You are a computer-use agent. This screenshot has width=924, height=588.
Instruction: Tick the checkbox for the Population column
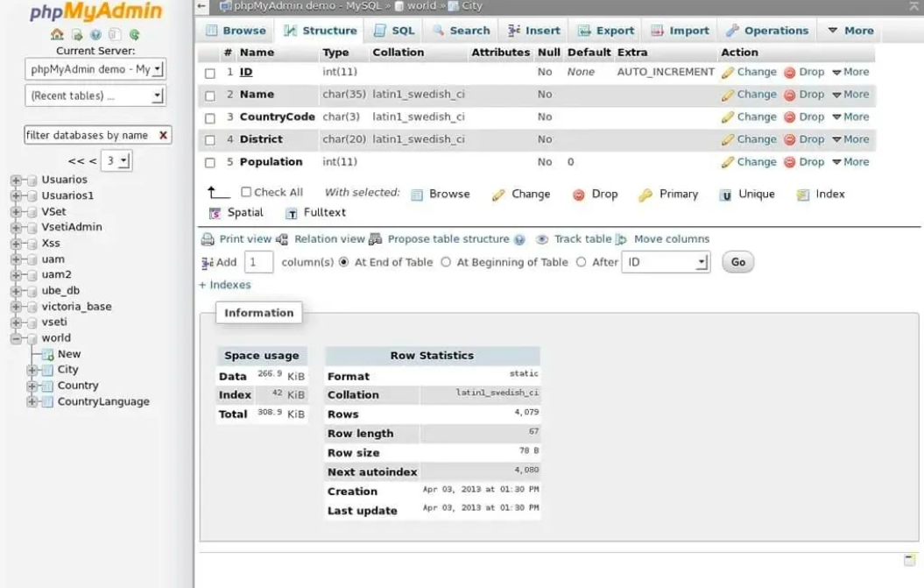pyautogui.click(x=210, y=163)
